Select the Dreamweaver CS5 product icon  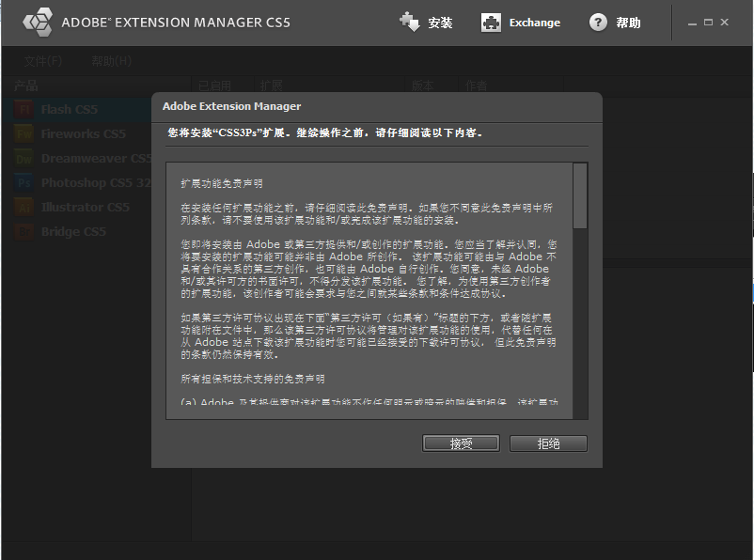point(24,159)
